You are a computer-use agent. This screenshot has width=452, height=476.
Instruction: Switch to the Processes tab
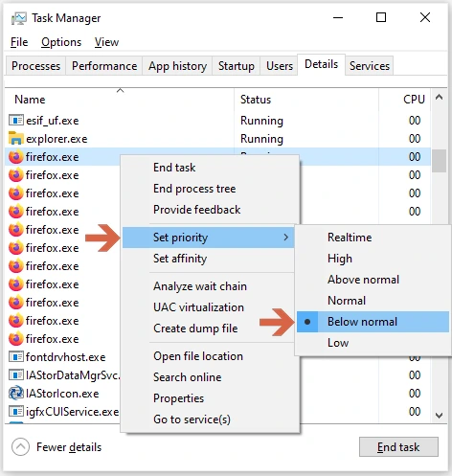pyautogui.click(x=35, y=66)
